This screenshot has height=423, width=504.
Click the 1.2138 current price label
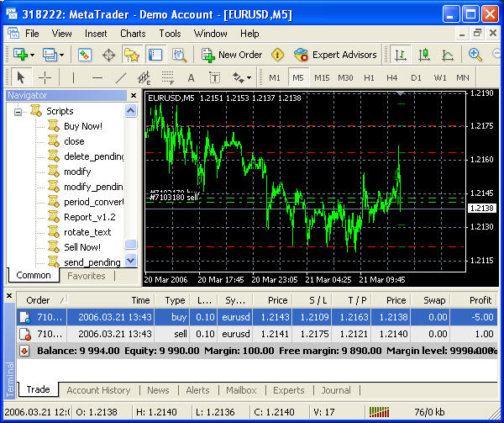(x=482, y=208)
